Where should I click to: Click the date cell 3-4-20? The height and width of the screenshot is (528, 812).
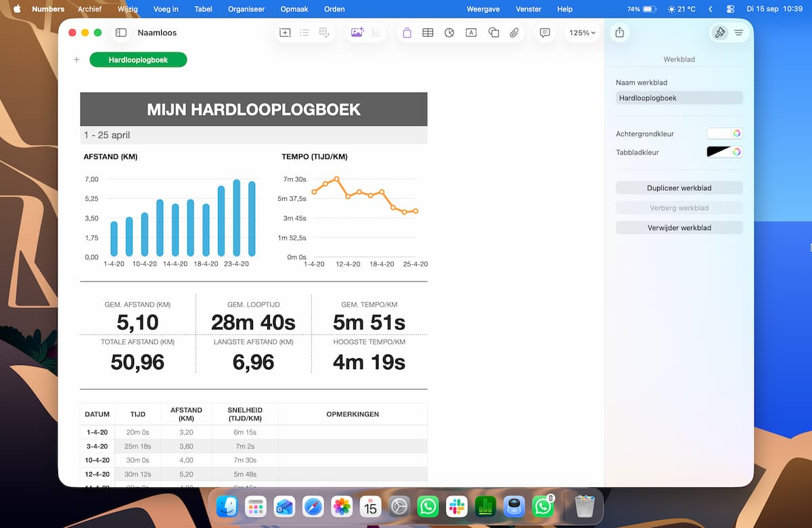pos(97,446)
